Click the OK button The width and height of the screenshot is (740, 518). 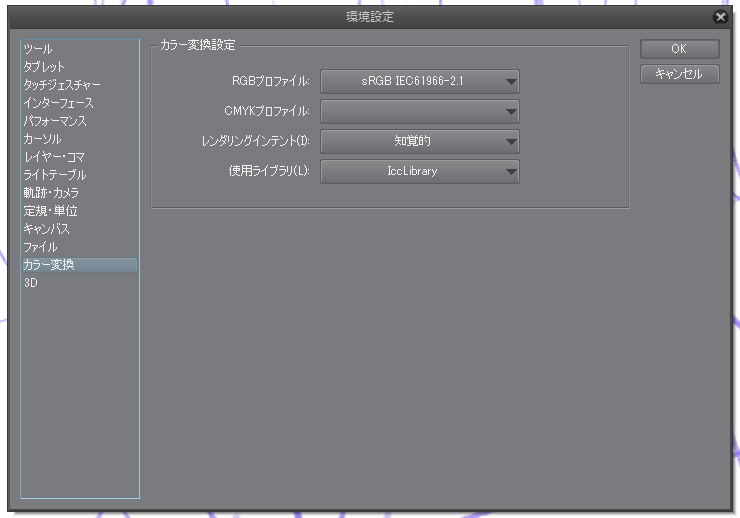(x=680, y=49)
